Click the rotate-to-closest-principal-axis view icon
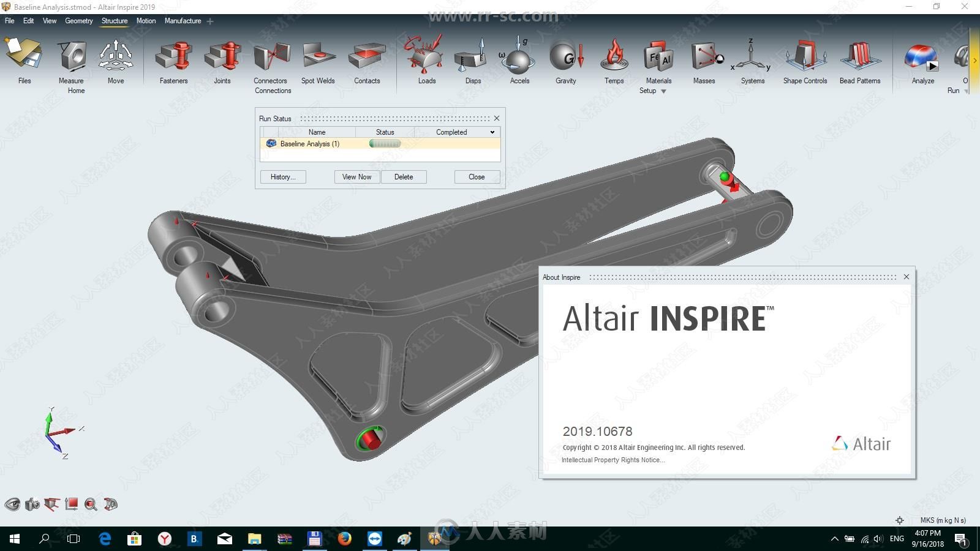 (x=52, y=504)
